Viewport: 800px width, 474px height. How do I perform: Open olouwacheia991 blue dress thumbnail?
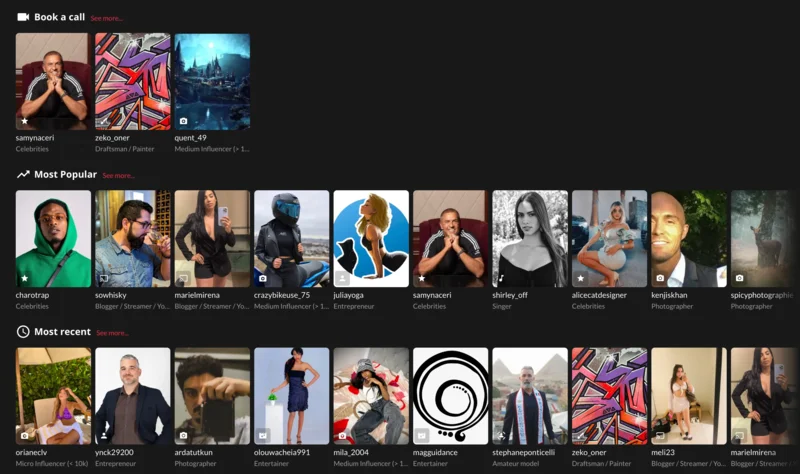[292, 396]
